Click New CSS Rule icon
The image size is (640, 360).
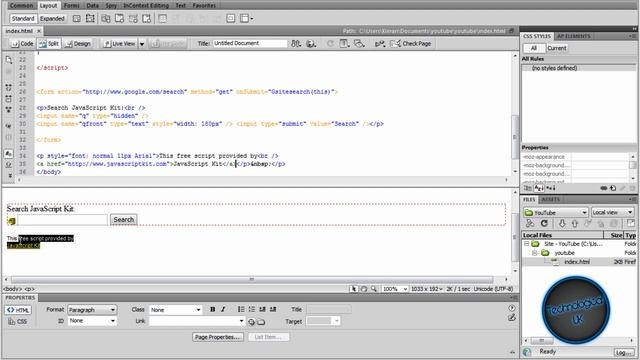613,188
